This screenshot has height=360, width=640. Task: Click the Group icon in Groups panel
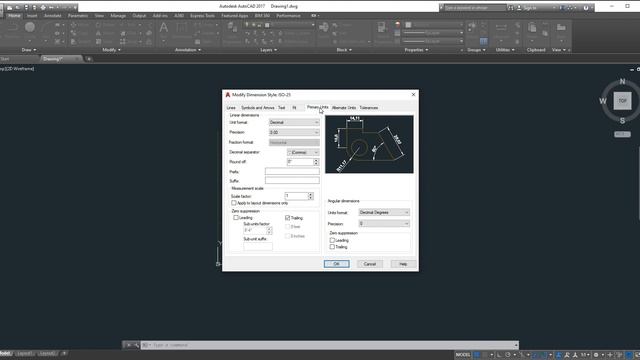click(x=472, y=28)
